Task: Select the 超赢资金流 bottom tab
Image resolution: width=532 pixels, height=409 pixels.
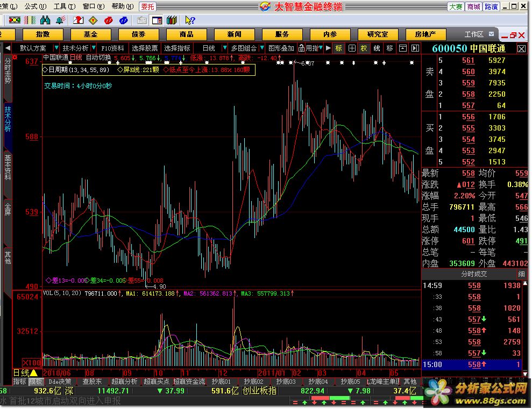Action: (189, 382)
